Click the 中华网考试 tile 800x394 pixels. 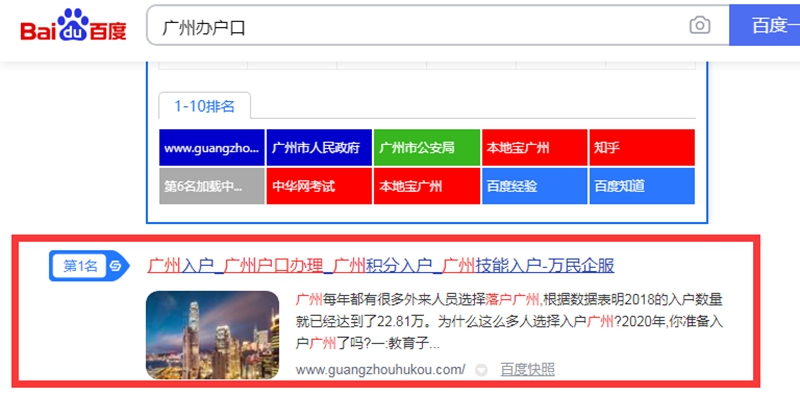319,186
